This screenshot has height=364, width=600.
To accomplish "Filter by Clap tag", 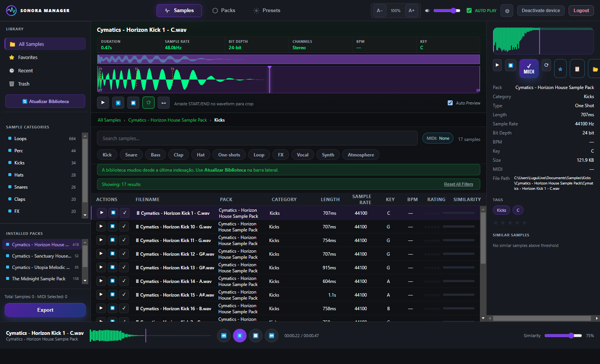I will click(178, 155).
